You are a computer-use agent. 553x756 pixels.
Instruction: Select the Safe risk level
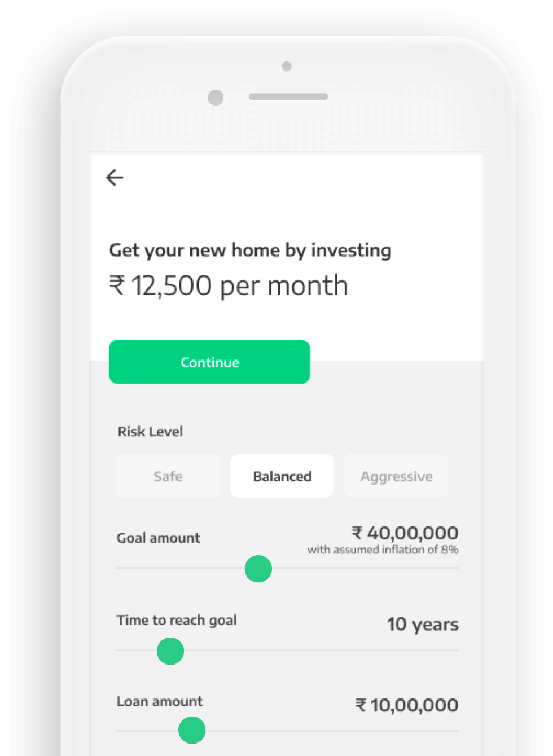click(x=168, y=476)
